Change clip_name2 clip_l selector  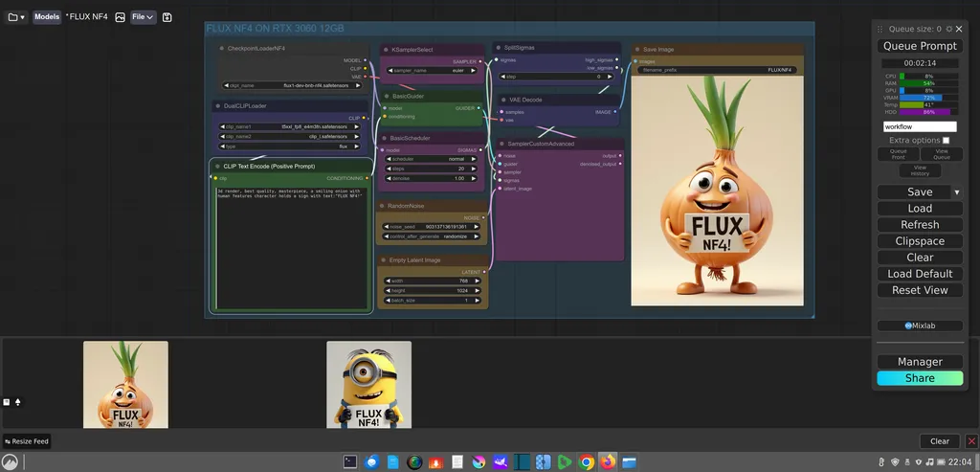(290, 136)
